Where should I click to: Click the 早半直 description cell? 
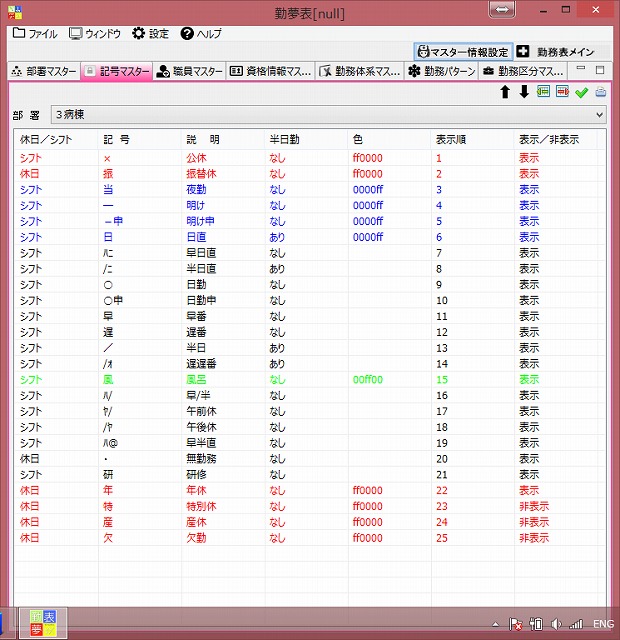click(201, 443)
